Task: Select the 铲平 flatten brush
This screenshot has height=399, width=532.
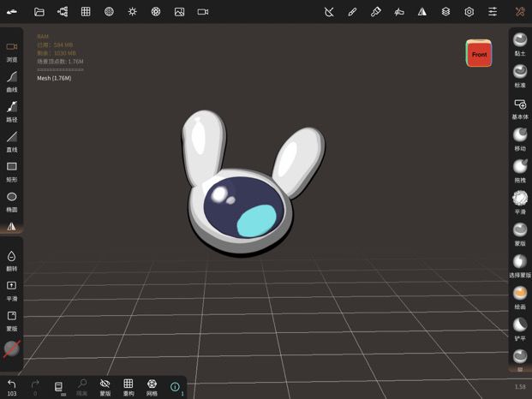Action: click(x=520, y=329)
